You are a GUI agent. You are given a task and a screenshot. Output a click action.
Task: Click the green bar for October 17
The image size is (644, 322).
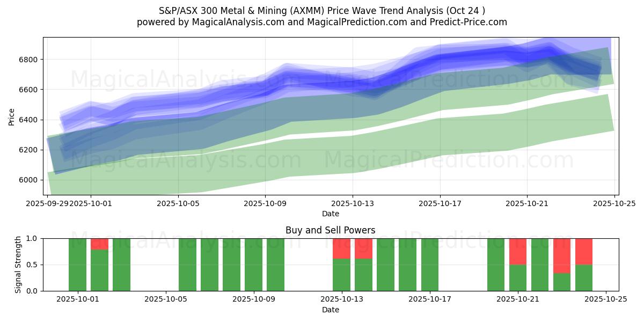[x=429, y=265]
